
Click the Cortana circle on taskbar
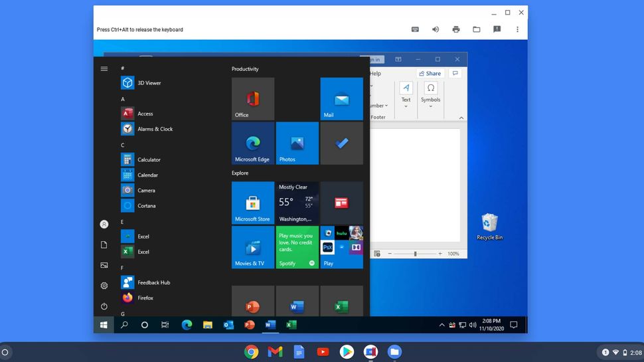145,325
